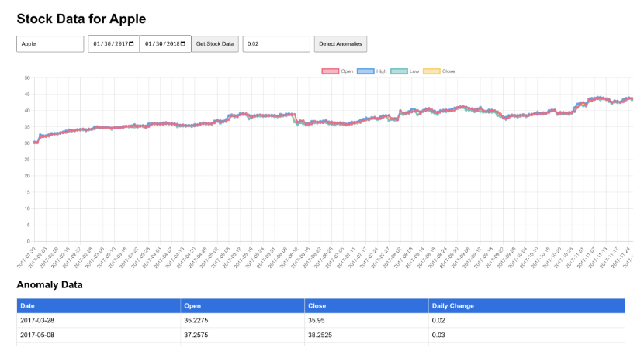This screenshot has height=358, width=644.
Task: Select the end date field 01/30/2018
Action: (x=160, y=44)
